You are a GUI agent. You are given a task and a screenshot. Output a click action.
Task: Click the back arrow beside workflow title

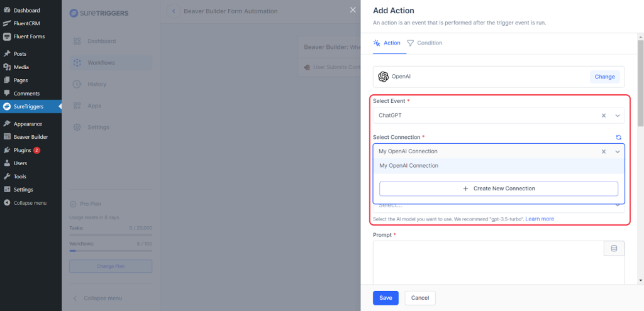172,11
